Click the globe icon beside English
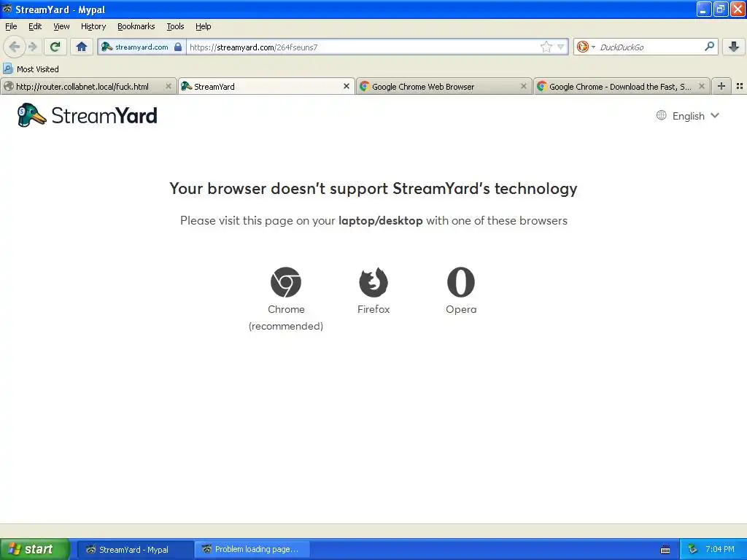This screenshot has height=560, width=747. [x=661, y=115]
